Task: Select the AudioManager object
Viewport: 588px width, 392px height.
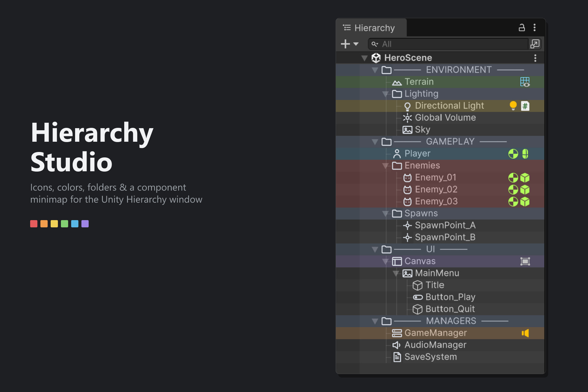Action: click(x=440, y=345)
